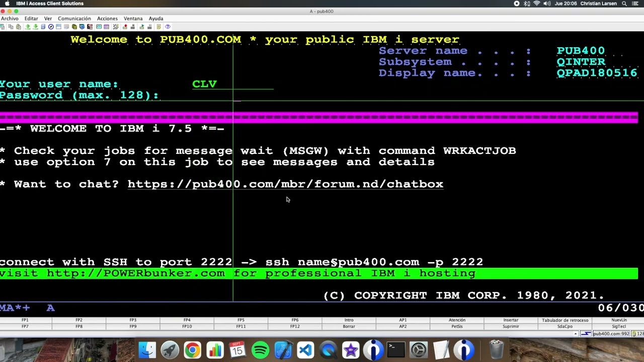
Task: Click the volume icon in the menu bar
Action: pyautogui.click(x=547, y=4)
